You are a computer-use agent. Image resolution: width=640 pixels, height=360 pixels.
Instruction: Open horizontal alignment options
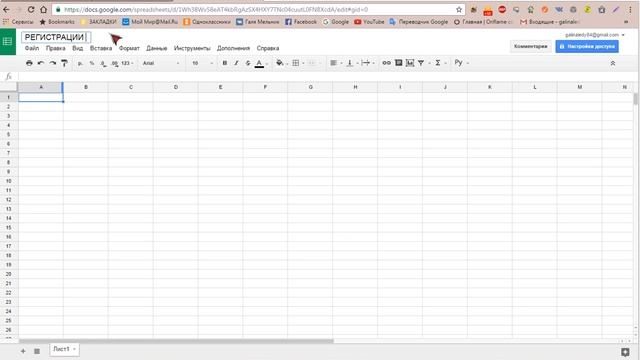[x=333, y=63]
